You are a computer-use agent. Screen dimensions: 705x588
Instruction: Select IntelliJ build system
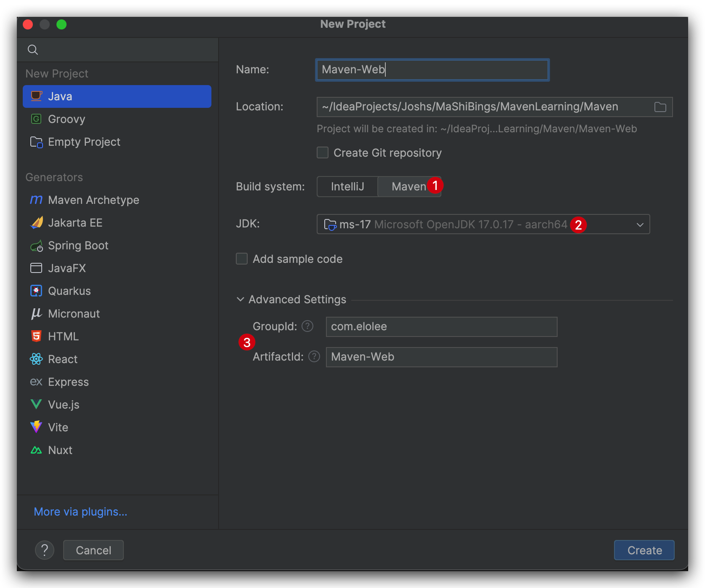pos(347,187)
